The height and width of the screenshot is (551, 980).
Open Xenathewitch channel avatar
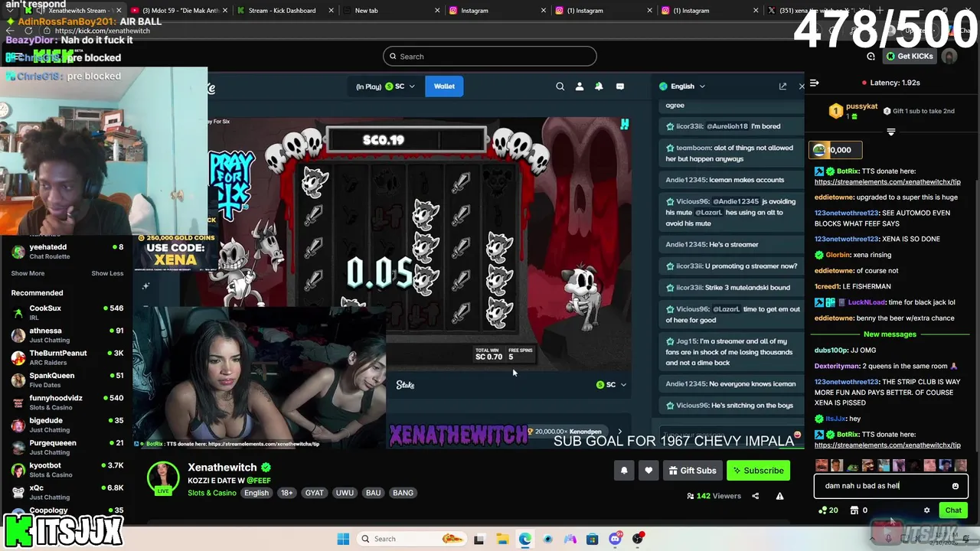(163, 478)
